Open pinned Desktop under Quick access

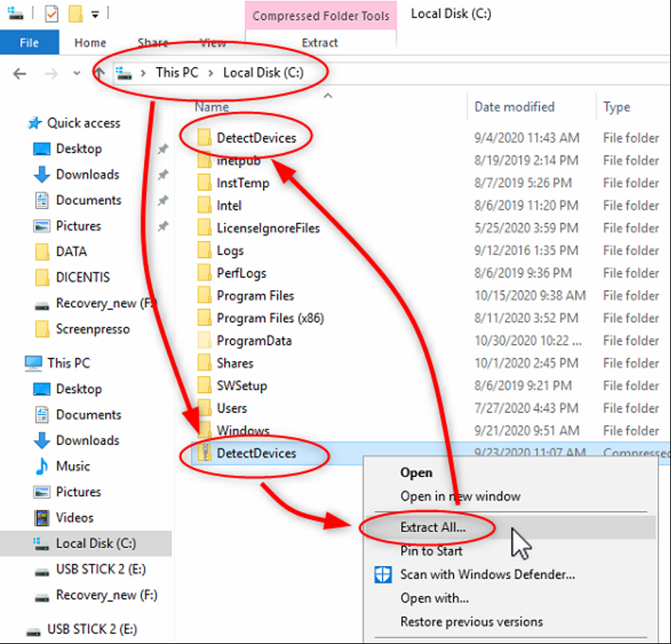79,149
